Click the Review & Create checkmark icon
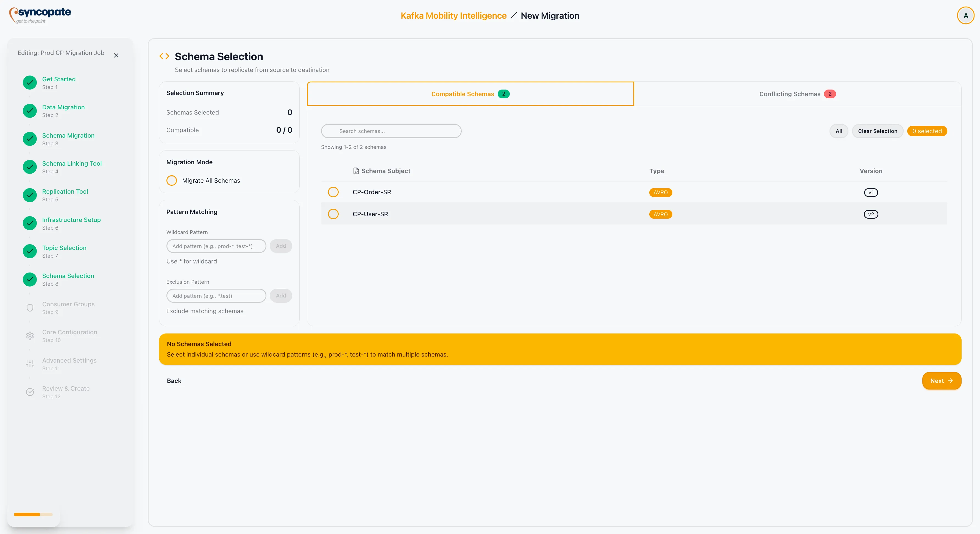Screen dimensions: 980x534 click(30, 392)
